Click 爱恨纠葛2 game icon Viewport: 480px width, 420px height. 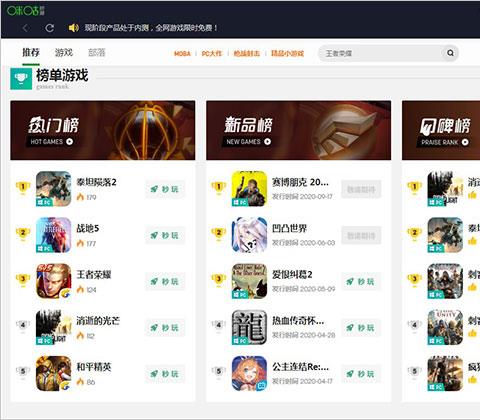click(249, 281)
